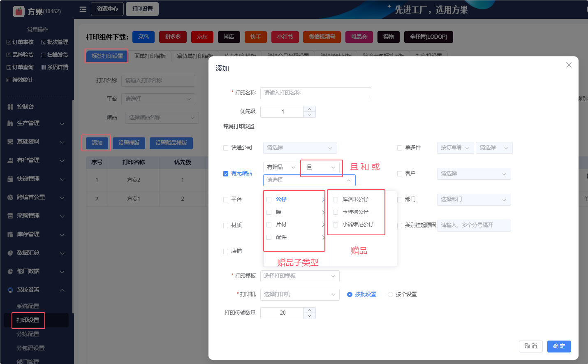The height and width of the screenshot is (364, 588).
Task: Expand the 膜 gift subtype submenu
Action: [323, 212]
